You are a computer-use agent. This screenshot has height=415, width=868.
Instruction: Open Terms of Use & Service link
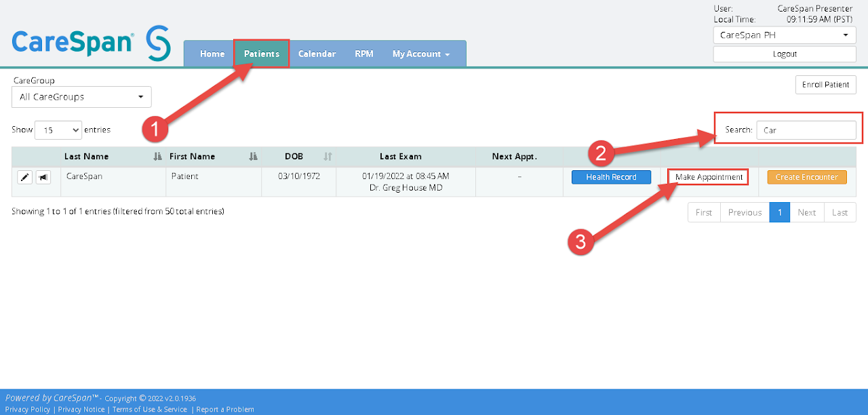149,410
